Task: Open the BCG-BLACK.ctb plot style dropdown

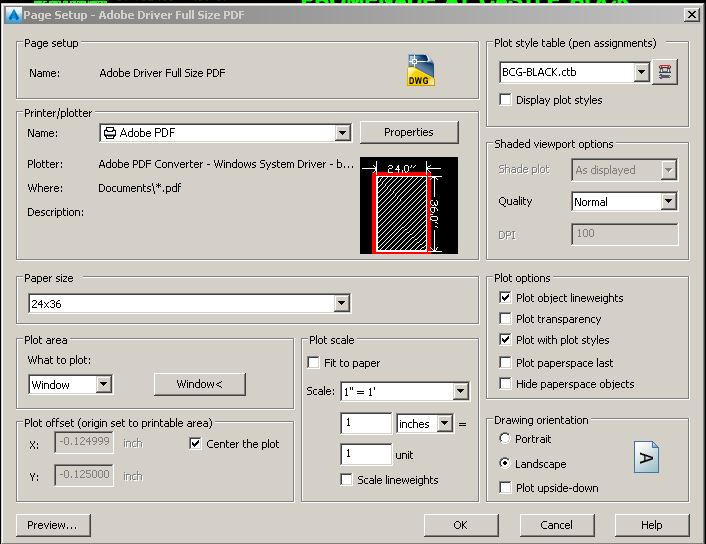Action: click(x=642, y=72)
